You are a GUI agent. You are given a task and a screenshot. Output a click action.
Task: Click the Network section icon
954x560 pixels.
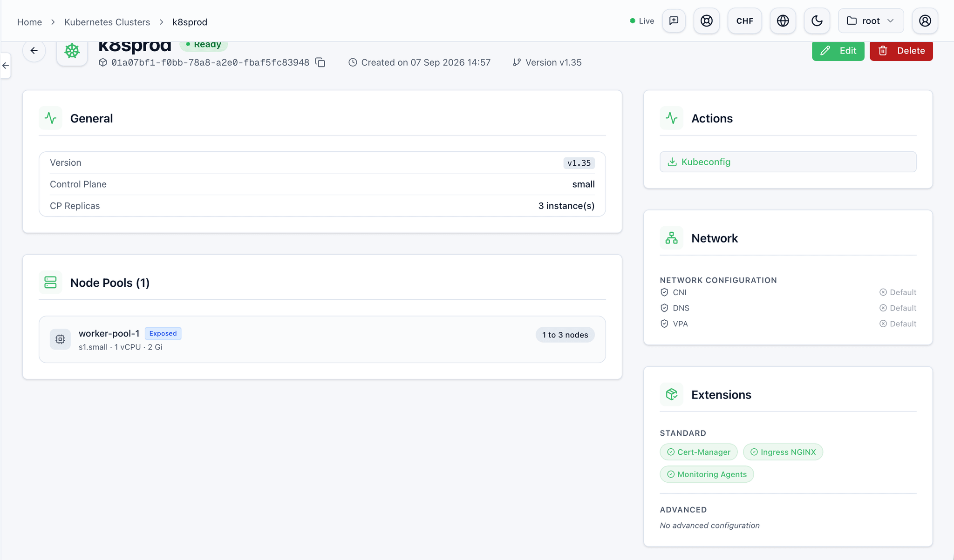672,238
